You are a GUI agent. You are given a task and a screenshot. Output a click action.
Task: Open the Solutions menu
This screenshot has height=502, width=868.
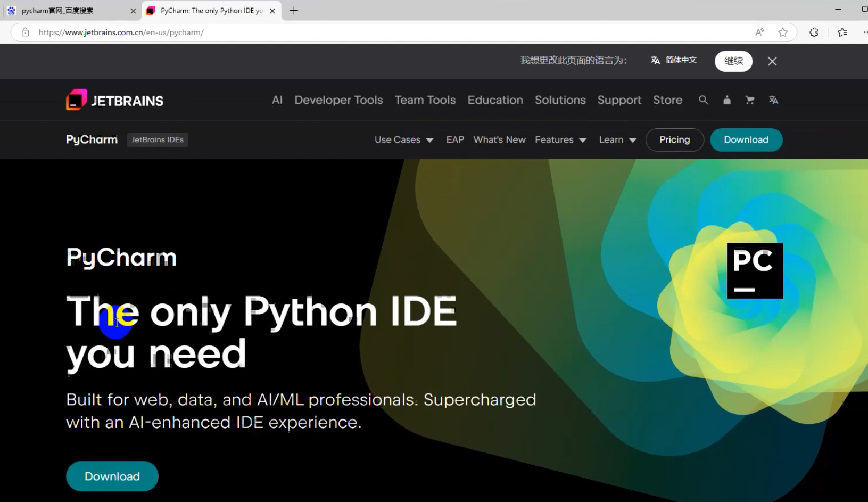560,100
